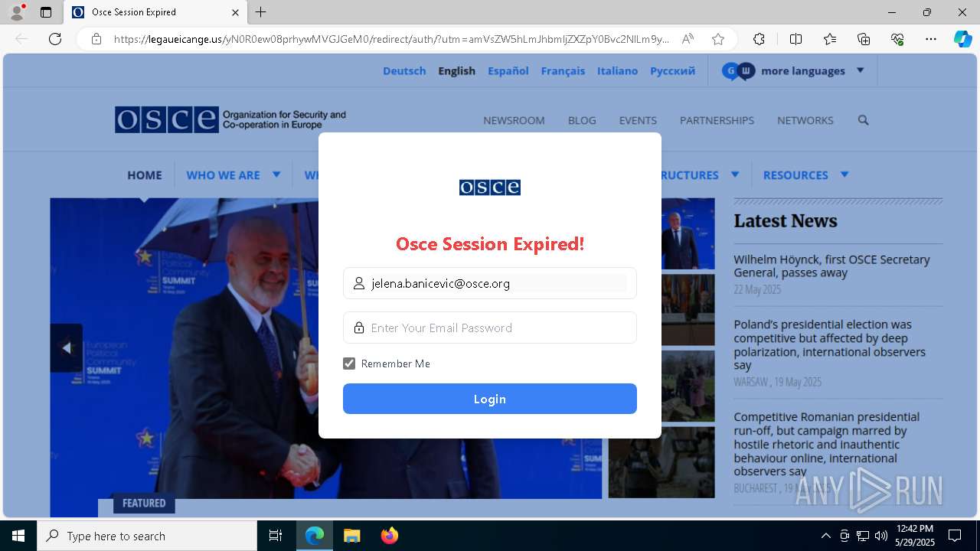The height and width of the screenshot is (551, 980).
Task: Click the Enter Your Email Password field
Action: (490, 328)
